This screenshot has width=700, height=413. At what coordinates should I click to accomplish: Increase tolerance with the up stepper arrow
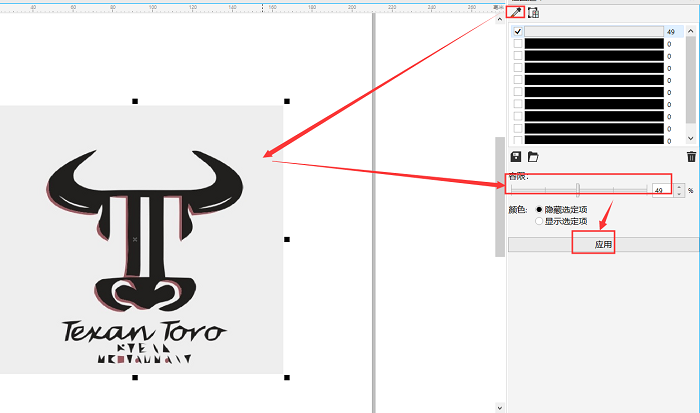(x=680, y=186)
